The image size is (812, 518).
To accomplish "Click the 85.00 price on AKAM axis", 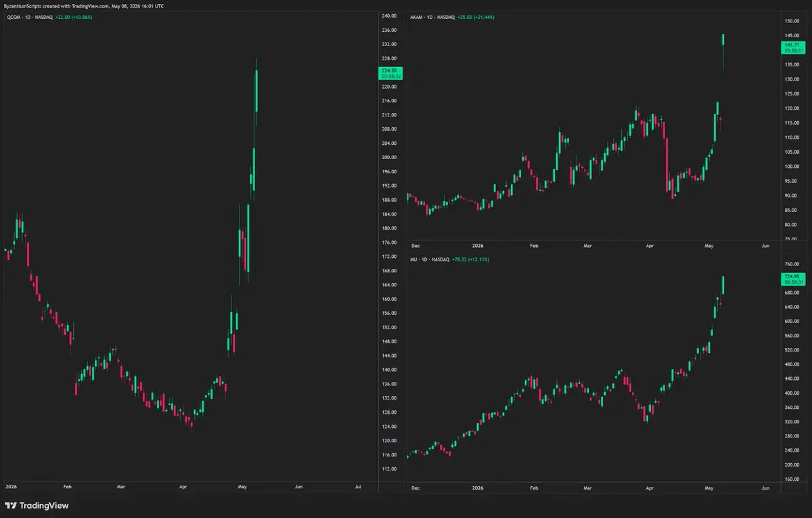I will (x=791, y=211).
